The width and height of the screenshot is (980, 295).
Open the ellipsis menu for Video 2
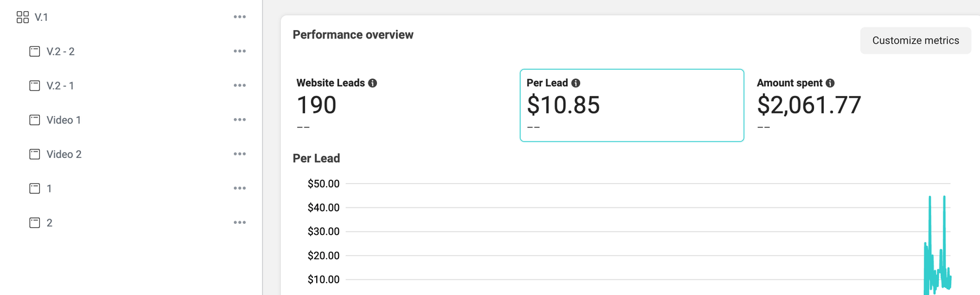tap(240, 154)
